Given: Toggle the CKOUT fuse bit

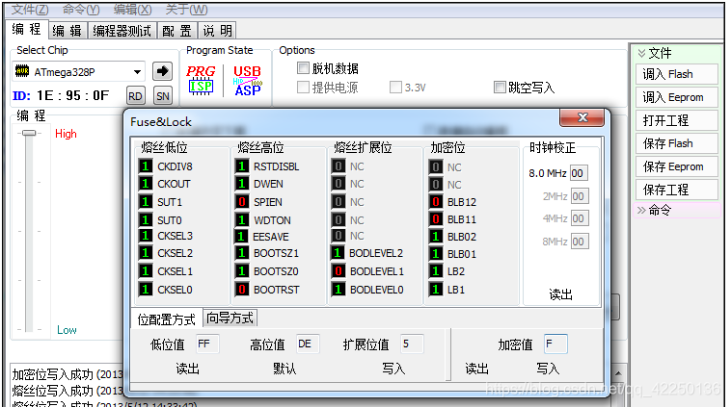Looking at the screenshot, I should pos(145,183).
